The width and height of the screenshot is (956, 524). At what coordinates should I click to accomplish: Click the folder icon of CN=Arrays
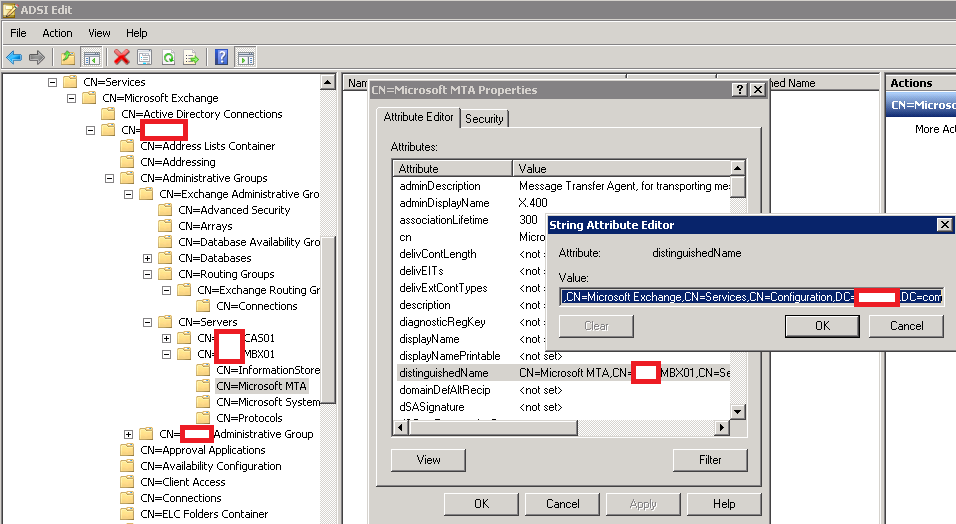165,226
